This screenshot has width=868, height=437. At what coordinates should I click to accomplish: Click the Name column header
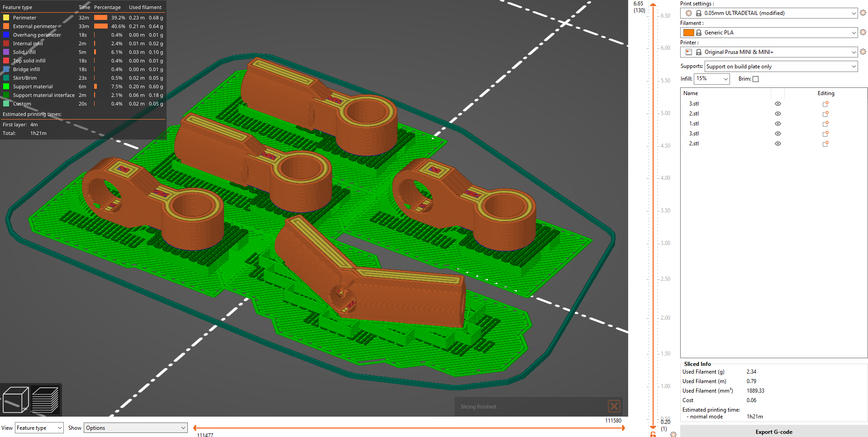pyautogui.click(x=691, y=93)
